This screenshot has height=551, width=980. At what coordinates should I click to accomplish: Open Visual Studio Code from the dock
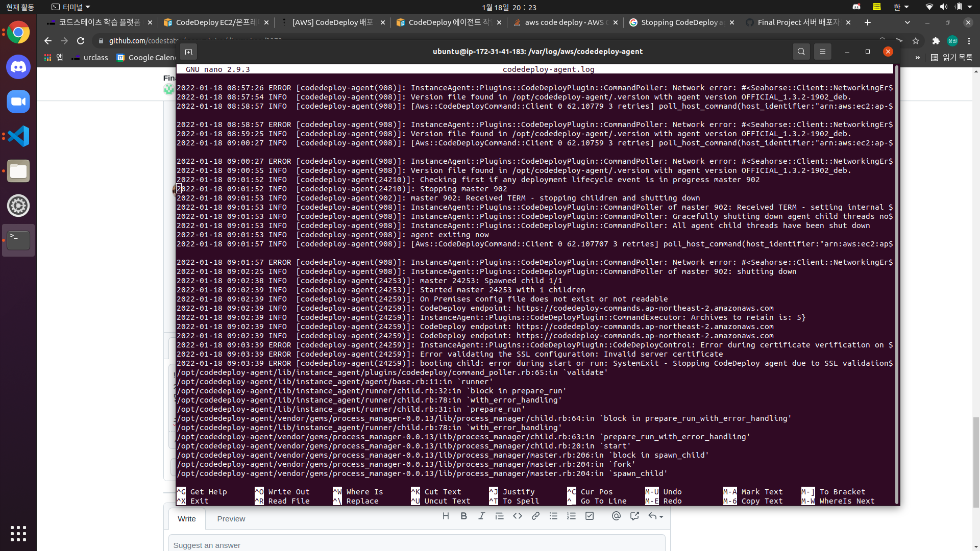pyautogui.click(x=18, y=136)
